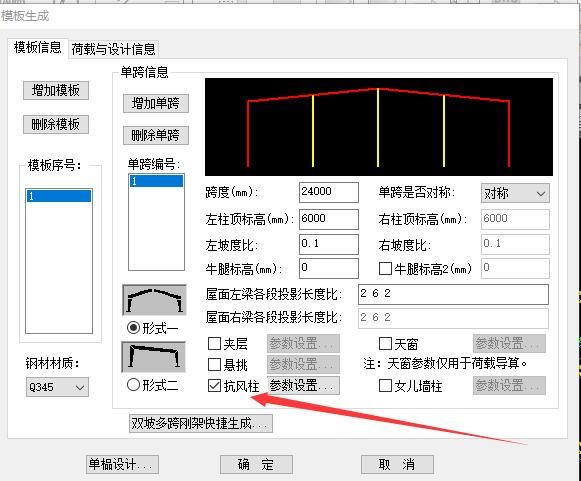Confirm with the 确定 button
This screenshot has height=481, width=581.
pyautogui.click(x=256, y=464)
